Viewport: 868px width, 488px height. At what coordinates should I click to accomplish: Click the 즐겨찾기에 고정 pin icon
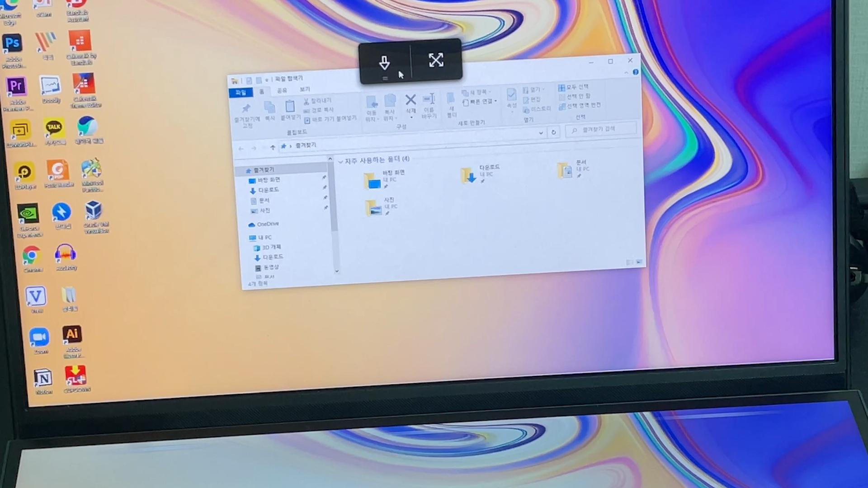[x=246, y=108]
